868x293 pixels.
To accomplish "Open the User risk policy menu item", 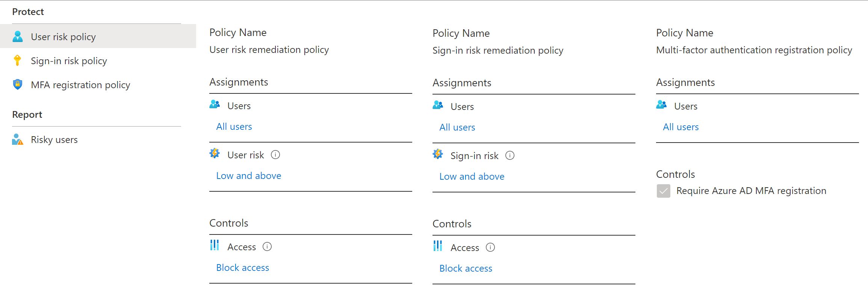I will tap(63, 37).
